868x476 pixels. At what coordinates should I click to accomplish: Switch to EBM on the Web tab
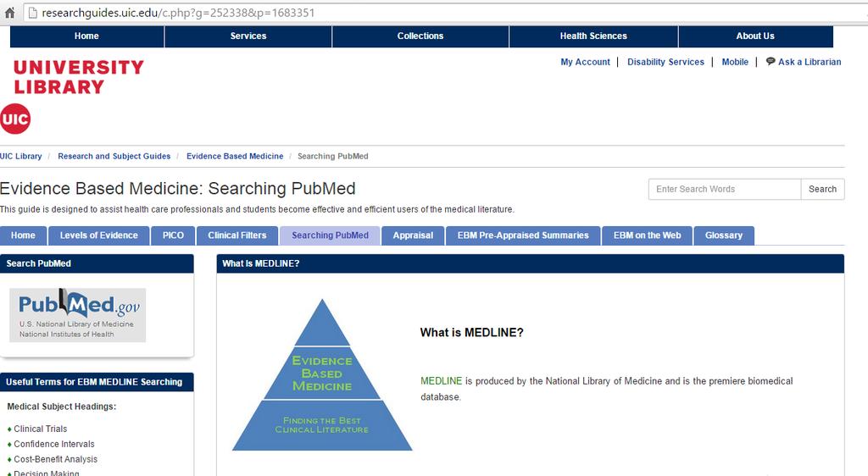point(647,235)
